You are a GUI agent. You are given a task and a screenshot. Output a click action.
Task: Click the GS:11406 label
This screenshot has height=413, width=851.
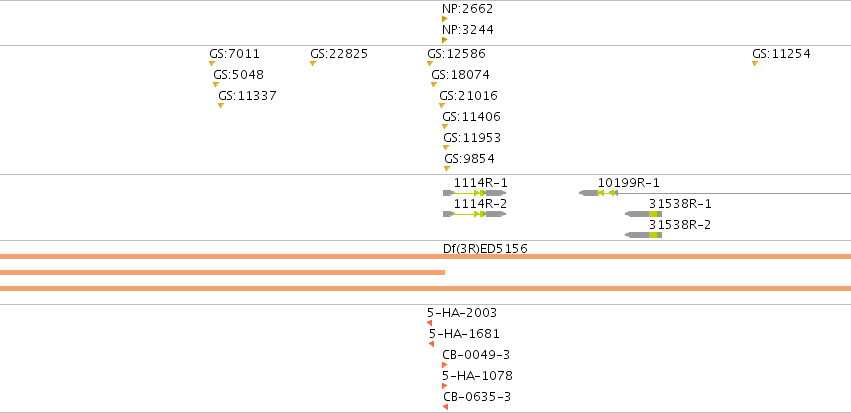point(472,117)
